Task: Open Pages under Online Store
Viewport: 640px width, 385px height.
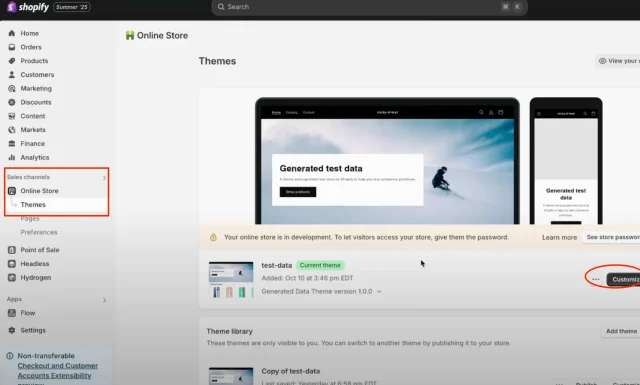Action: (x=30, y=219)
